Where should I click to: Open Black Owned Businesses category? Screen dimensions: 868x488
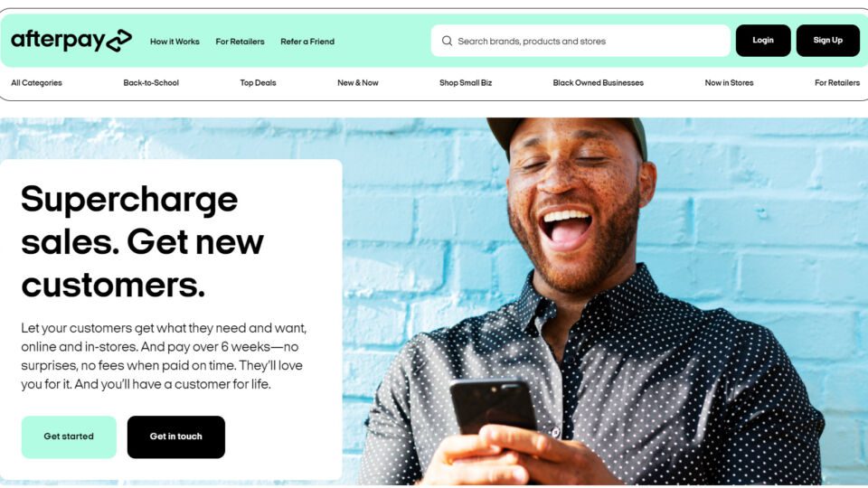pos(598,83)
